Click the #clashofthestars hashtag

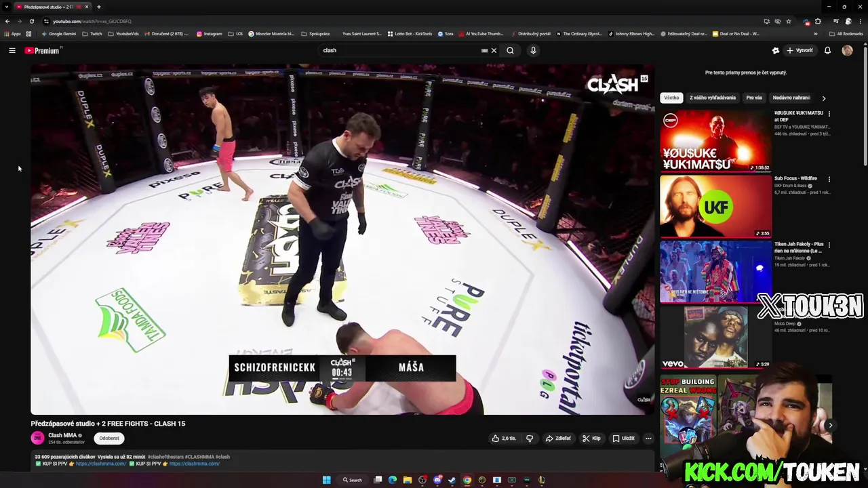(165, 457)
